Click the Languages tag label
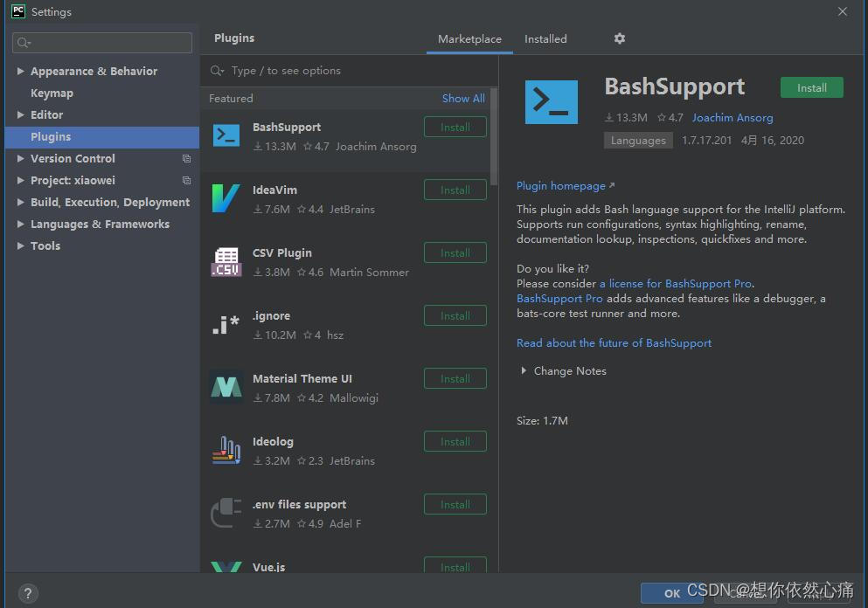The height and width of the screenshot is (608, 868). click(638, 140)
